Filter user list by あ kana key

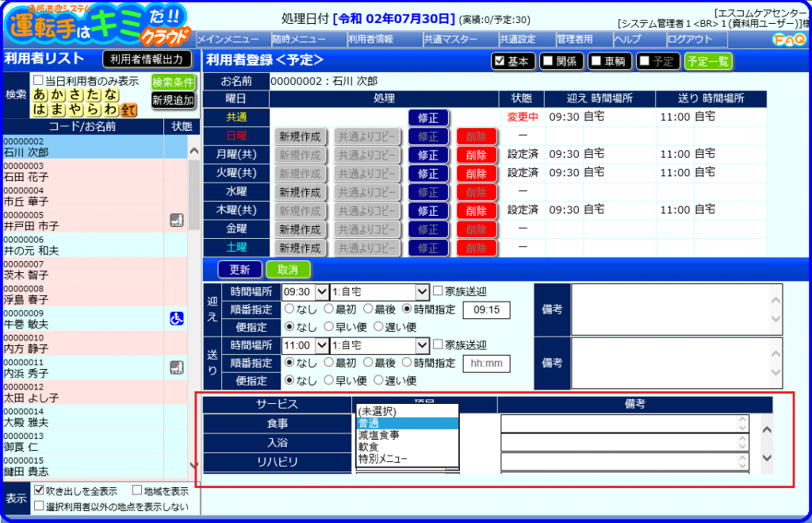[40, 95]
